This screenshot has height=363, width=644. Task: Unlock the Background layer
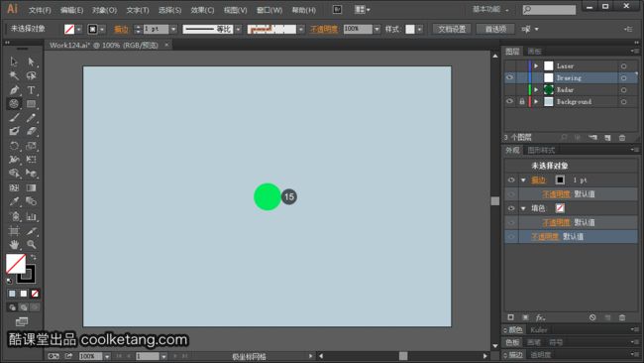pos(521,101)
